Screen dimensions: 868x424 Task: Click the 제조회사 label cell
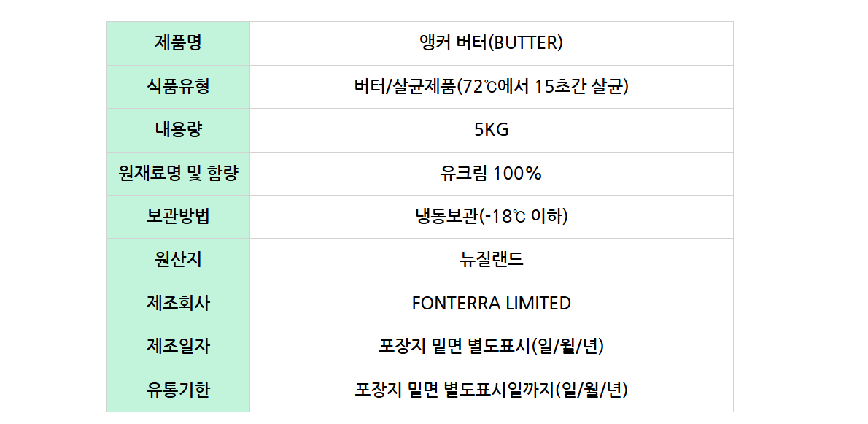[x=178, y=303]
